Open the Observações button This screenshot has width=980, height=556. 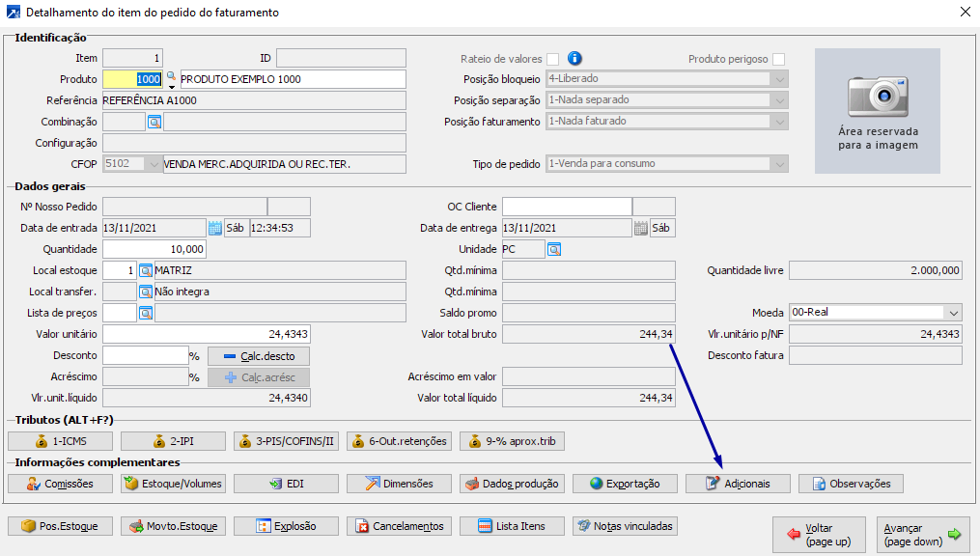(852, 484)
